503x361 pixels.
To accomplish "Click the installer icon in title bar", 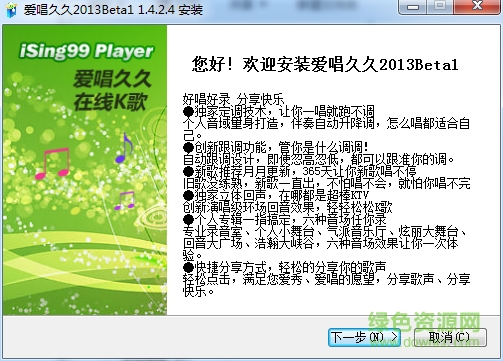I will 11,10.
